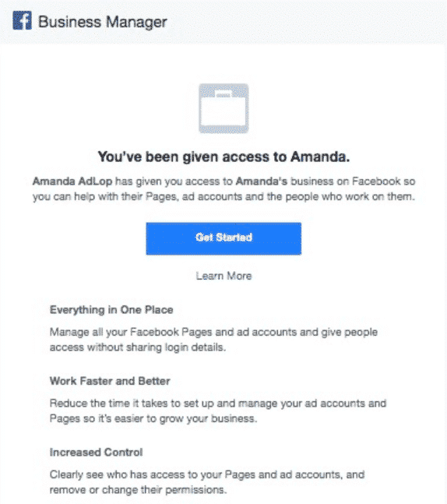Click the paragraph starting "Clearly see who has access"

point(207,482)
